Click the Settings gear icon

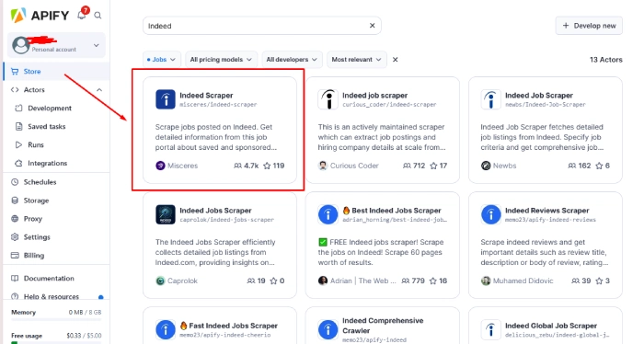[15, 237]
